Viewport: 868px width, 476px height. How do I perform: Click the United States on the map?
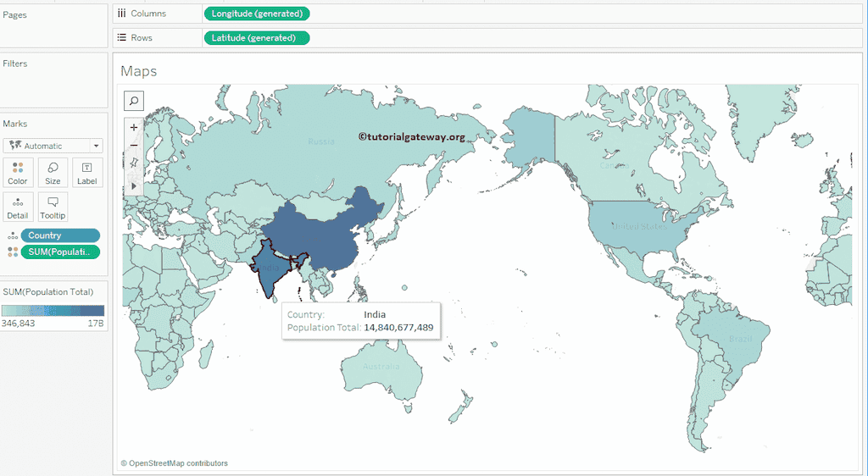[639, 227]
